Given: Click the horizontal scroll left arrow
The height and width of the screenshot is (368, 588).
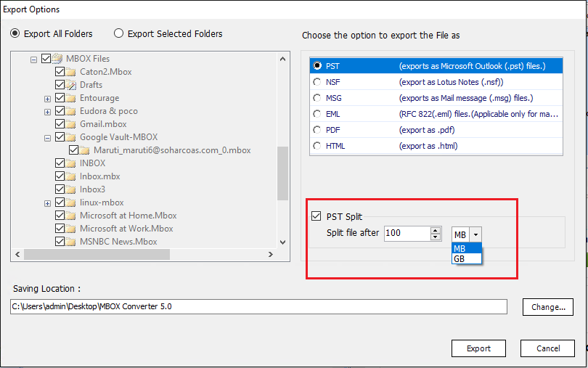Looking at the screenshot, I should click(17, 254).
